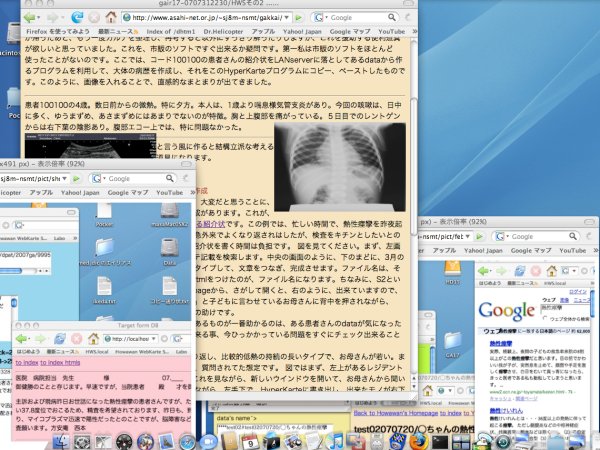The width and height of the screenshot is (600, 450).
Task: Click 'to index' link in the pink window
Action: pyautogui.click(x=27, y=362)
